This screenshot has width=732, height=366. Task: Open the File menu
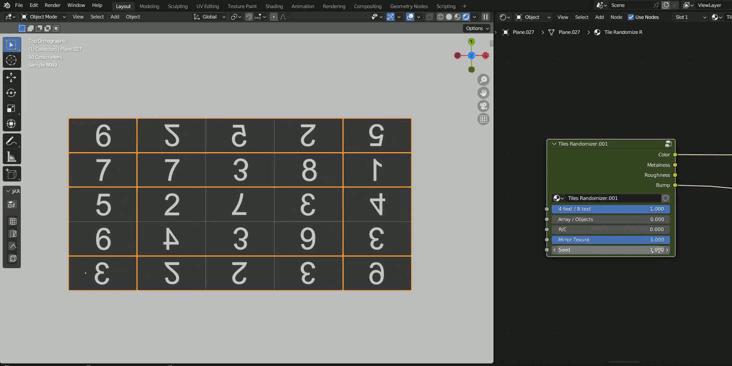[x=19, y=6]
